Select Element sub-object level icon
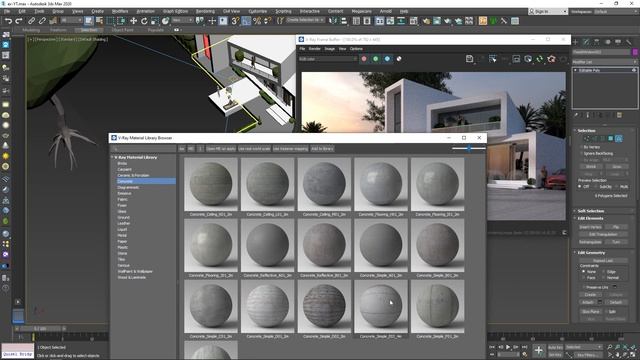640x360 pixels. 619,139
